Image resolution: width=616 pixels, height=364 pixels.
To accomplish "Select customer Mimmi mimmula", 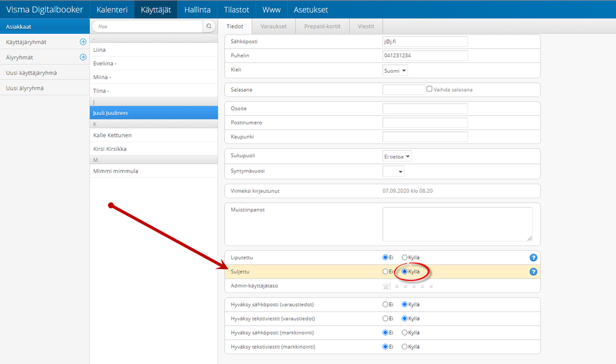I will [x=154, y=171].
